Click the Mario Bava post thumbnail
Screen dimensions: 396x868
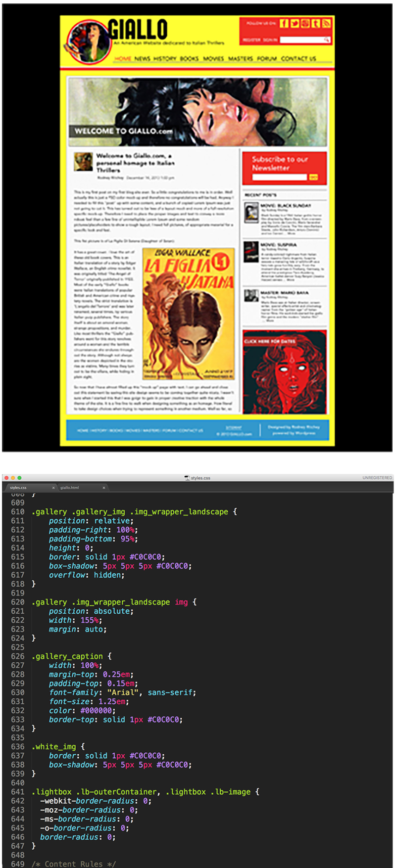pyautogui.click(x=251, y=296)
